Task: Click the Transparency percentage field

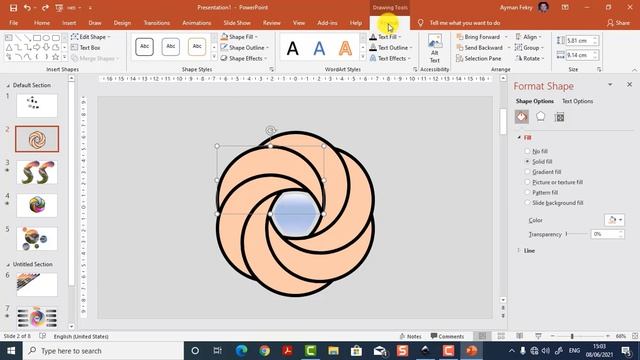Action: pyautogui.click(x=605, y=234)
